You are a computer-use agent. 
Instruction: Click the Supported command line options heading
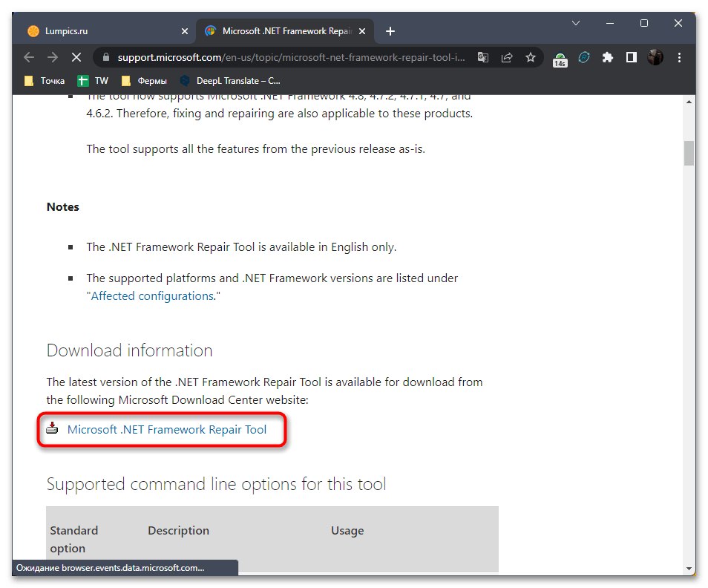(x=216, y=484)
